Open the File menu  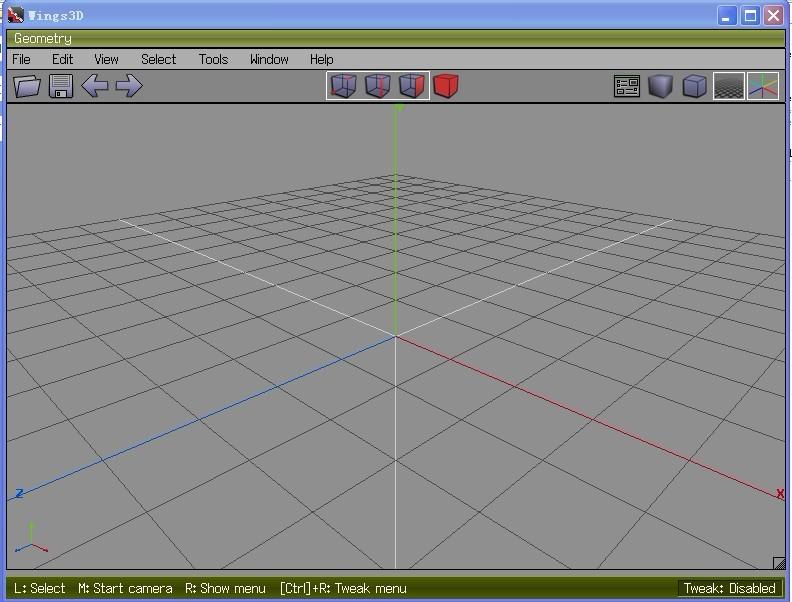tap(21, 59)
